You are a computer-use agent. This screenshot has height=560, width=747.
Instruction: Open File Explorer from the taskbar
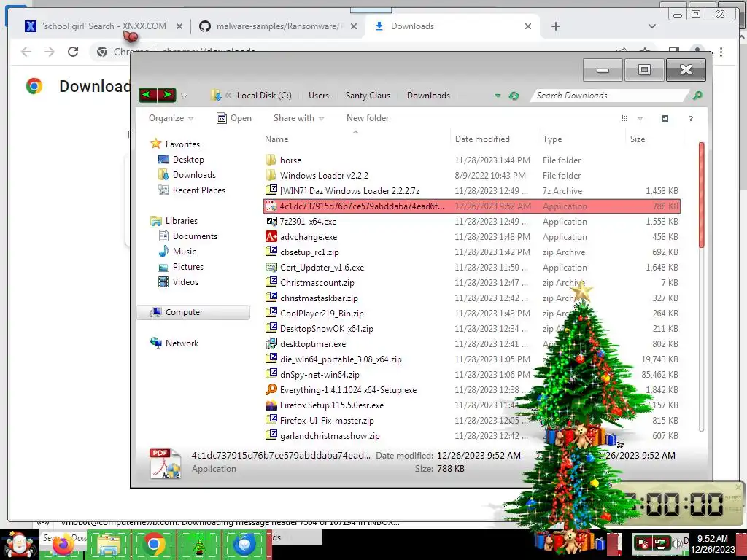tap(108, 545)
